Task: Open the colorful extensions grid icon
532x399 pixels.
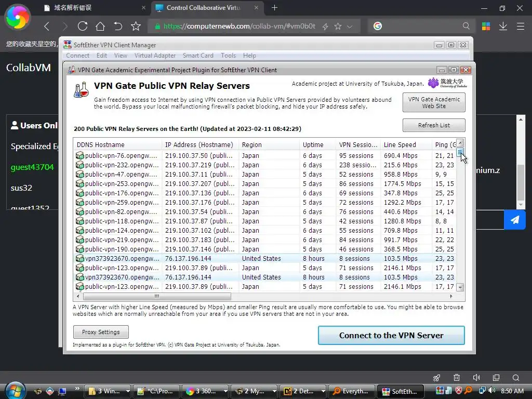Action: (x=486, y=26)
